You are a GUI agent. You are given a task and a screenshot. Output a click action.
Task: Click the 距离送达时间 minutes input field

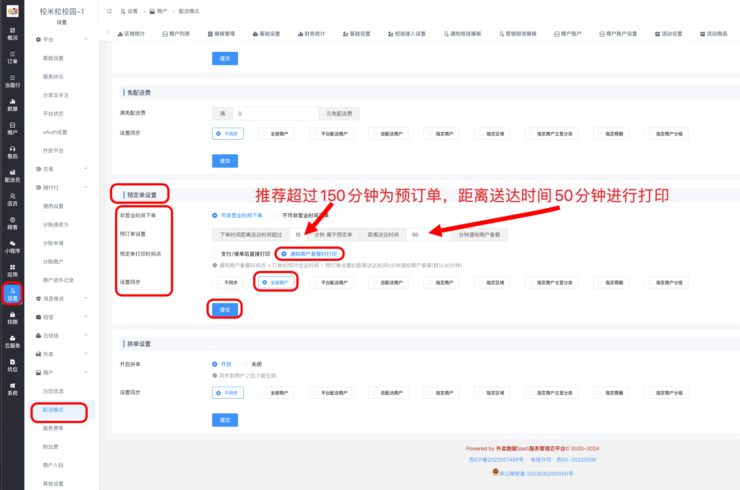pyautogui.click(x=422, y=235)
